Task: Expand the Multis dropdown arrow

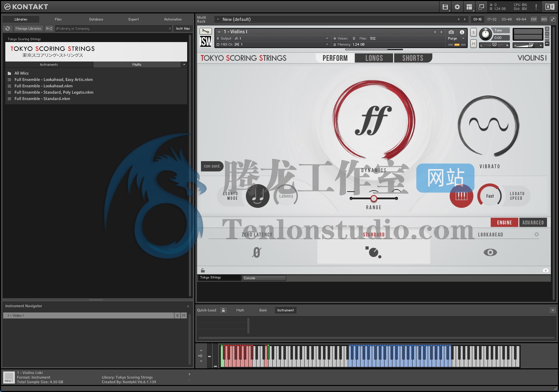Action: point(184,65)
